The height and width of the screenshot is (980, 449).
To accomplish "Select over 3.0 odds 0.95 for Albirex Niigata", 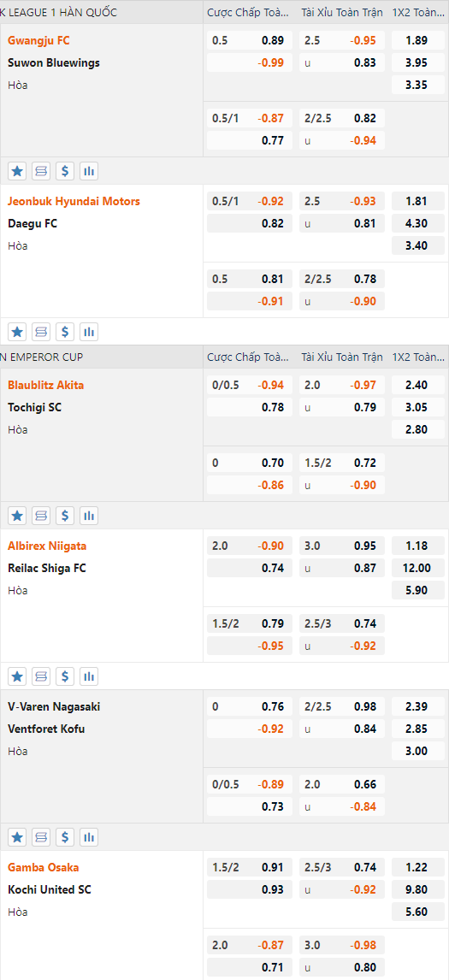I will 342,546.
